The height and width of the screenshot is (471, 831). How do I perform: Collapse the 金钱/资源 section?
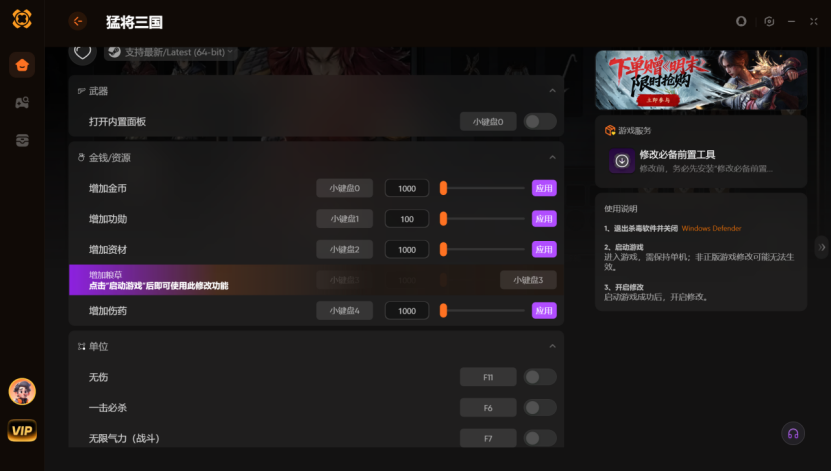(552, 157)
